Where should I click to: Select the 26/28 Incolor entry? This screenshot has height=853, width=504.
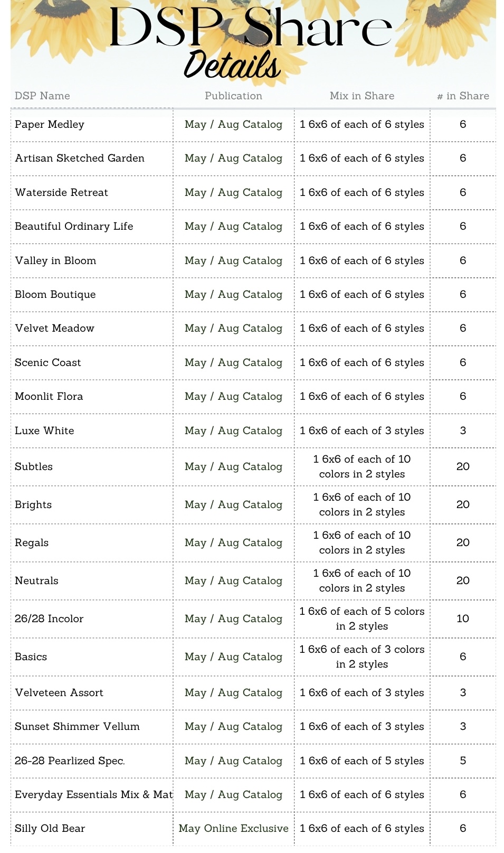(x=49, y=618)
